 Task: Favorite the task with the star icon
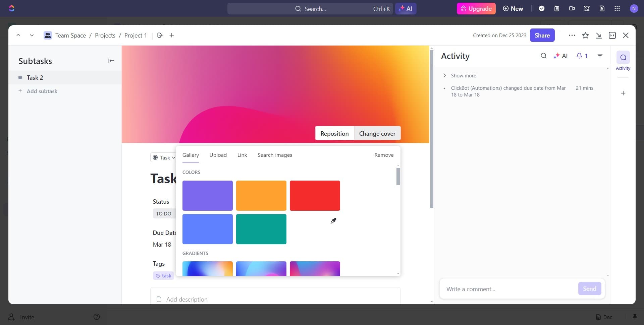click(586, 35)
